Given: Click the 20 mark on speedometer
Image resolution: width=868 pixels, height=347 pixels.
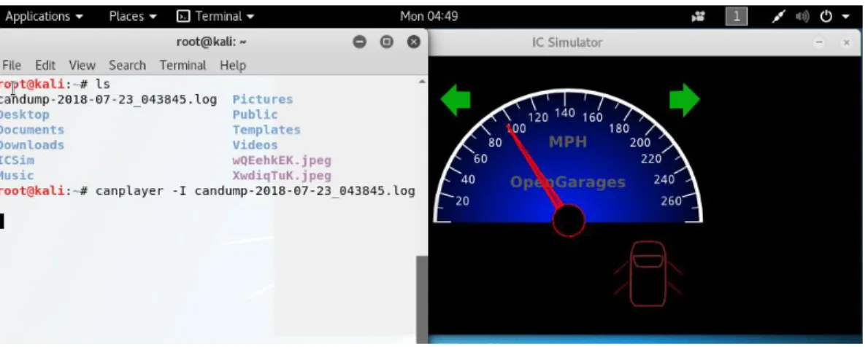Looking at the screenshot, I should point(461,200).
